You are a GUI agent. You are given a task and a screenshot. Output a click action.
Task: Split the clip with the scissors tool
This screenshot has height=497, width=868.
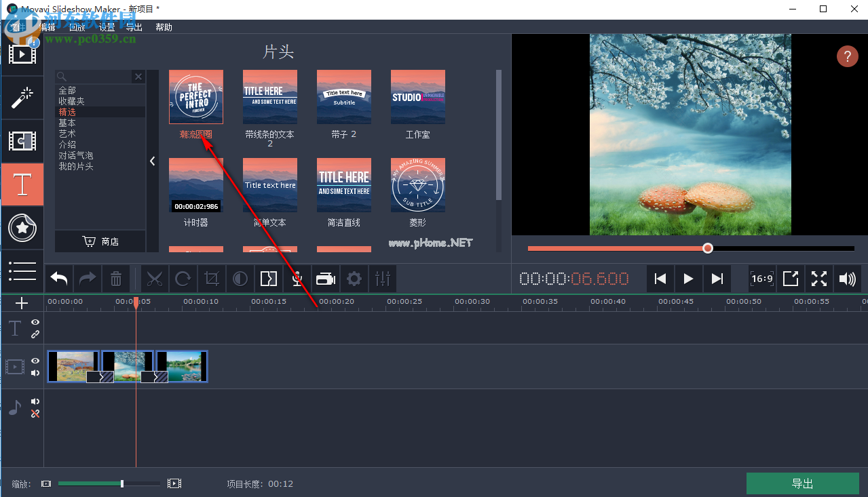[155, 278]
